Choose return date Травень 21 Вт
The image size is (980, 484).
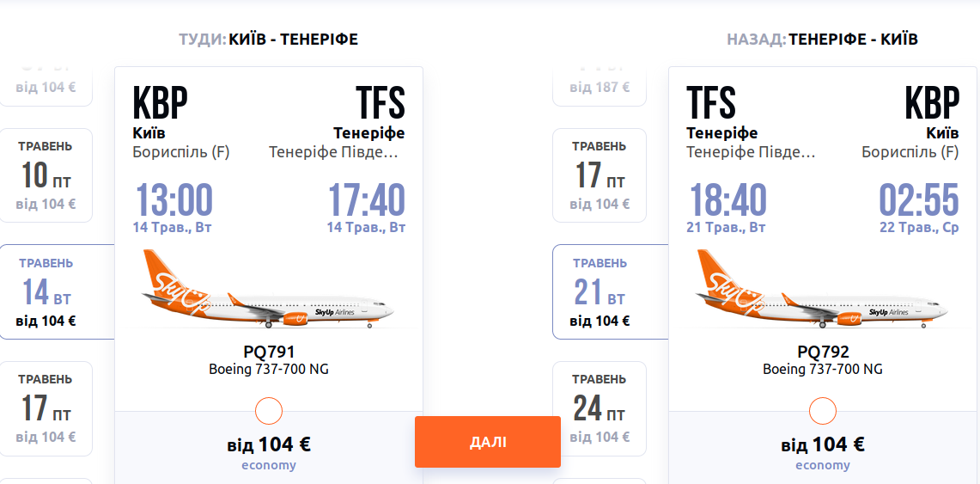tap(600, 291)
